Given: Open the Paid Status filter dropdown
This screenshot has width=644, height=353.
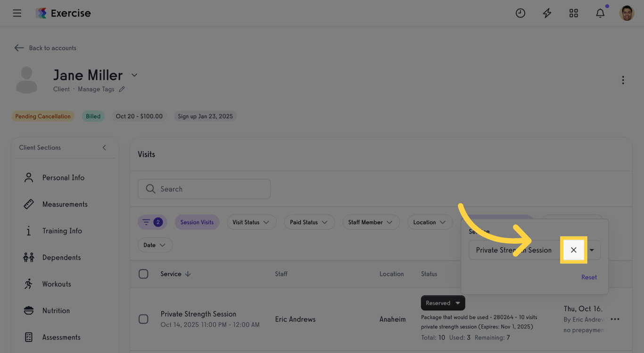Looking at the screenshot, I should (x=309, y=222).
